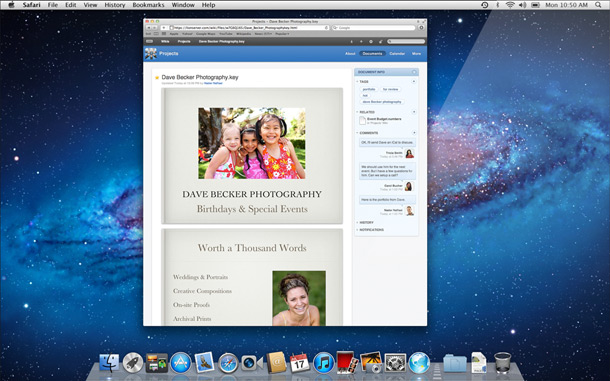
Task: Open the Calendar icon showing 17 in Dock
Action: [x=300, y=363]
